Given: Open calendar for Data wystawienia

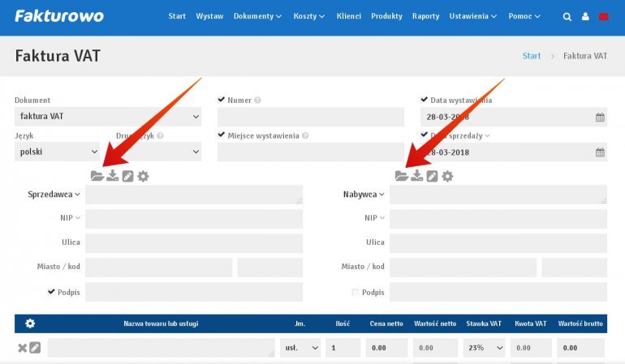Looking at the screenshot, I should 600,118.
